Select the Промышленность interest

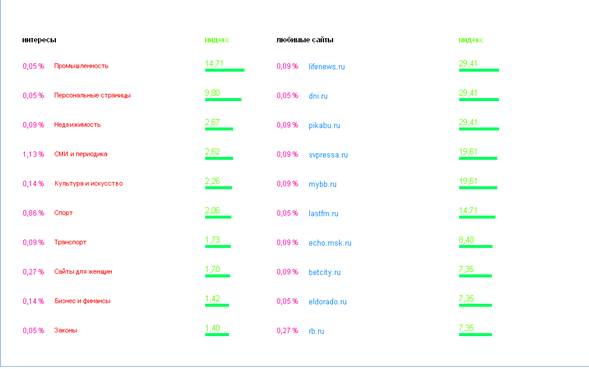[x=81, y=66]
